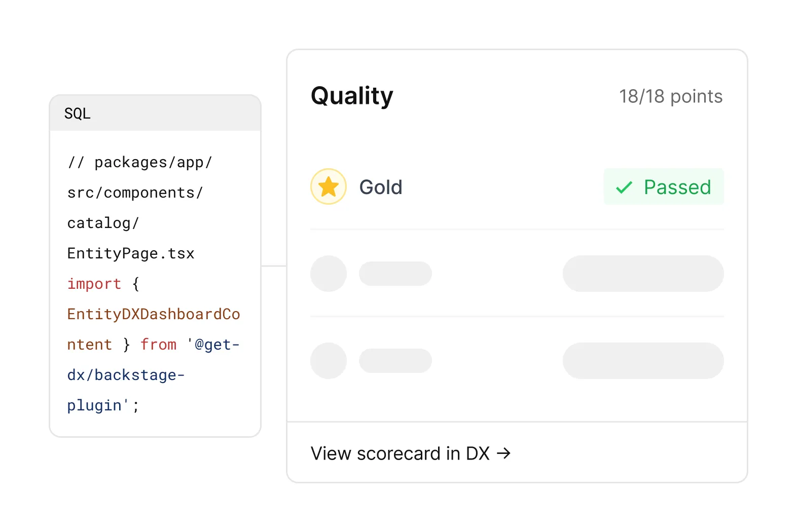Click the 18/18 points score text
This screenshot has height=532, width=797.
[x=671, y=96]
